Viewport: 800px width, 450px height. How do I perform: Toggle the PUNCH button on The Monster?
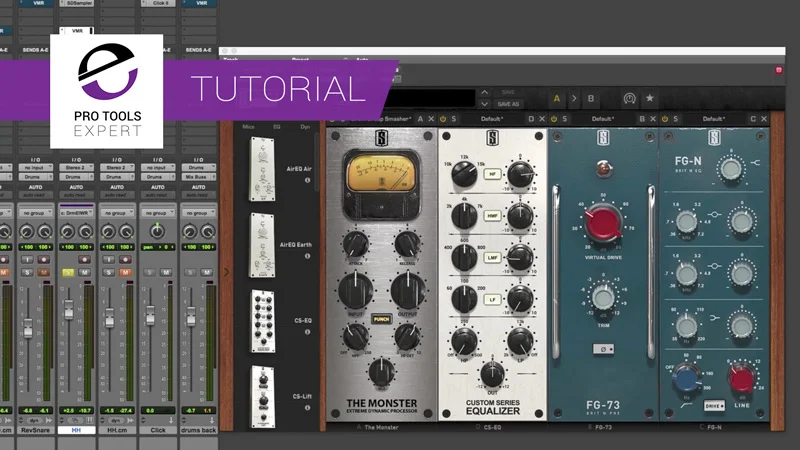(381, 319)
